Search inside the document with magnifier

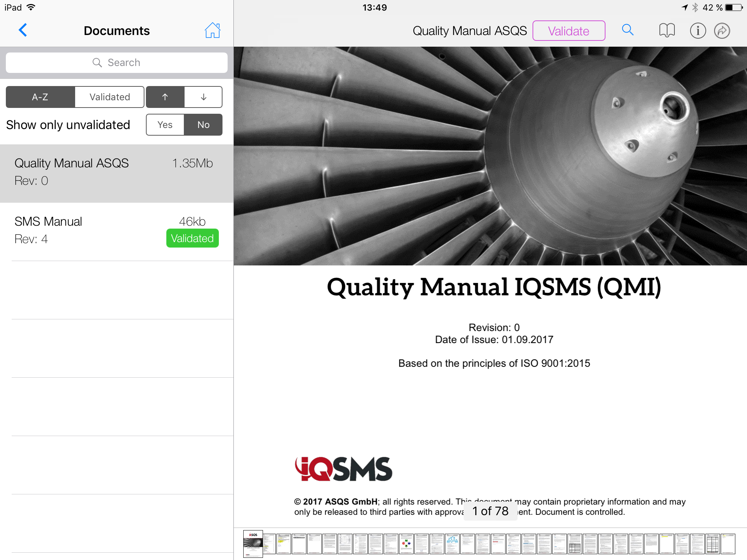pyautogui.click(x=627, y=30)
